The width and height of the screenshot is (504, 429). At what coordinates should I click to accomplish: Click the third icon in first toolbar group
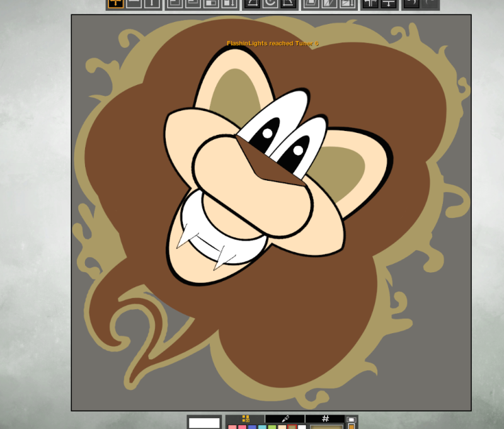tap(152, 3)
